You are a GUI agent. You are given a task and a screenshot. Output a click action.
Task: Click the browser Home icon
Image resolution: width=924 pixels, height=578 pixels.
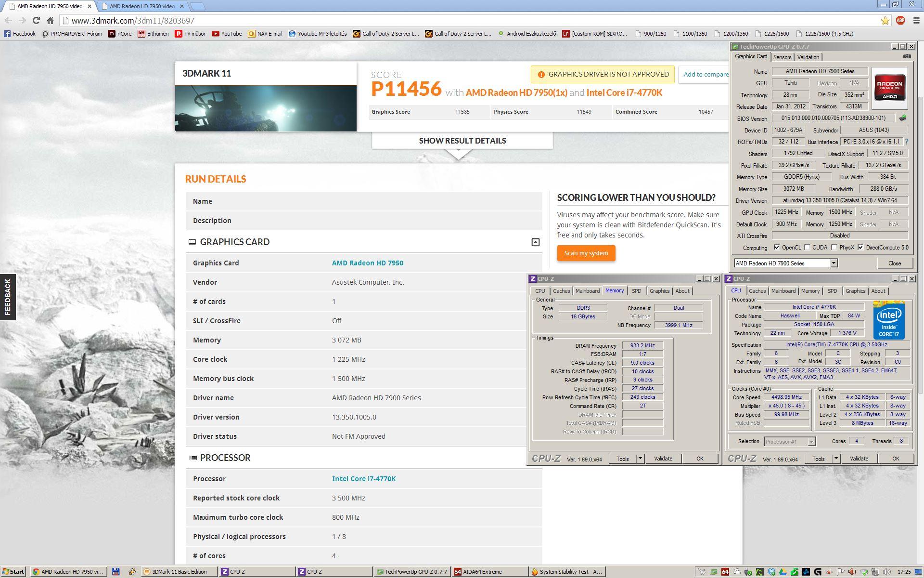click(50, 20)
